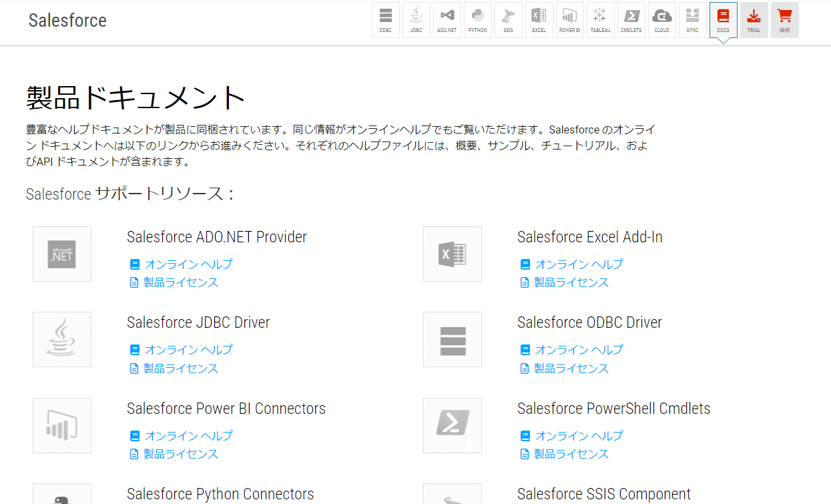Click the Salesforce JDBC Driver heading
831x504 pixels.
click(x=198, y=322)
